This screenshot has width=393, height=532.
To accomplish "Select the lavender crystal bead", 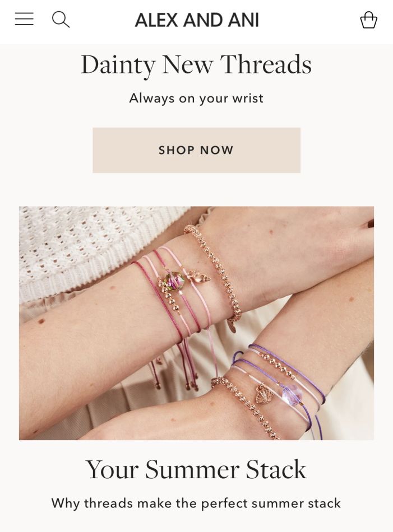I will click(292, 394).
